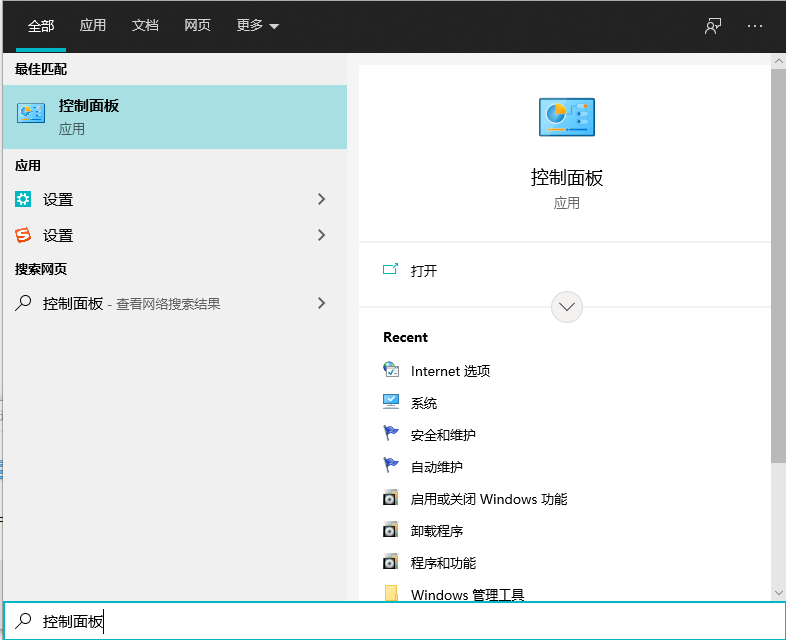The height and width of the screenshot is (640, 786).
Task: Switch to the 网页 tab
Action: 197,26
